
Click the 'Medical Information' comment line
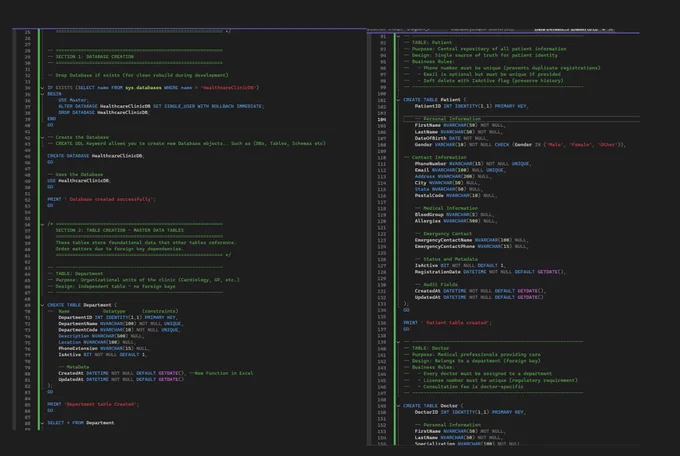coord(446,208)
